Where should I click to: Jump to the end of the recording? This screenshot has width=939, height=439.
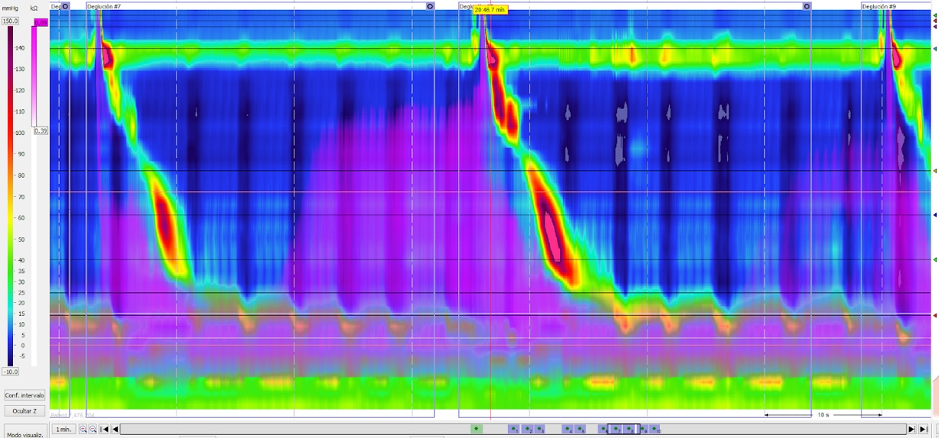click(922, 429)
